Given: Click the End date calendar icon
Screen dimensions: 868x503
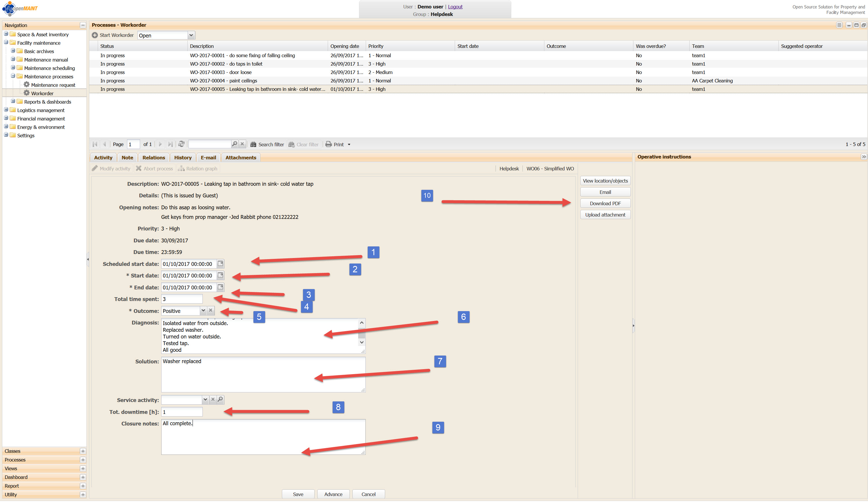Looking at the screenshot, I should pos(220,287).
